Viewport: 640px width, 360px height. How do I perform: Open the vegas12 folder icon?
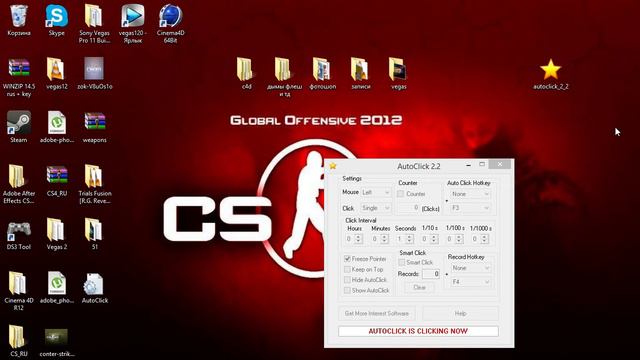[x=56, y=74]
